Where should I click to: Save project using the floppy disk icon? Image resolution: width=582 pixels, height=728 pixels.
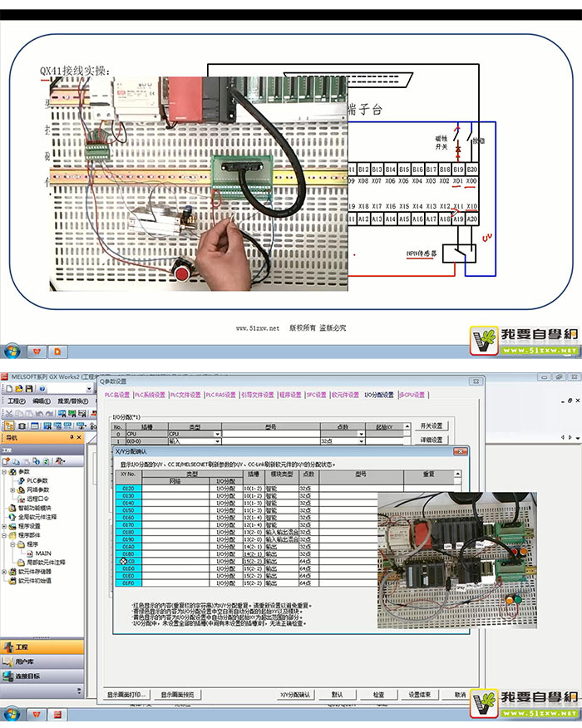(x=29, y=389)
